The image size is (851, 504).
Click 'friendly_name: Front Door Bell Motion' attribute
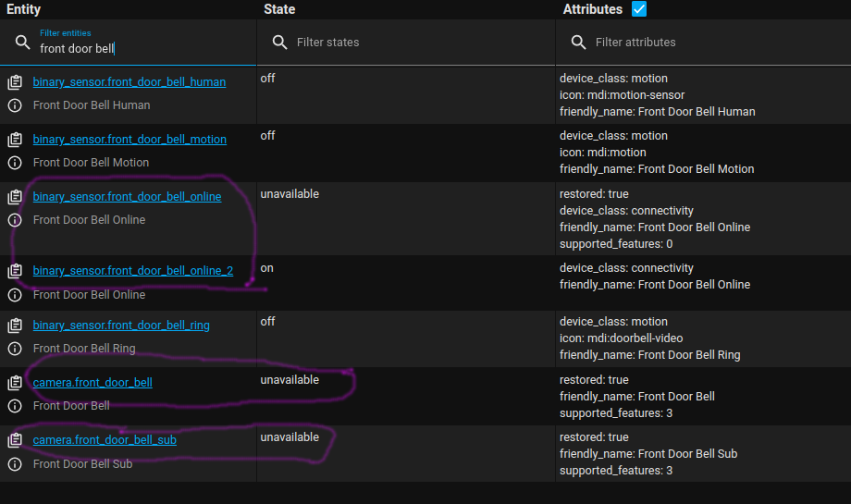pyautogui.click(x=657, y=169)
